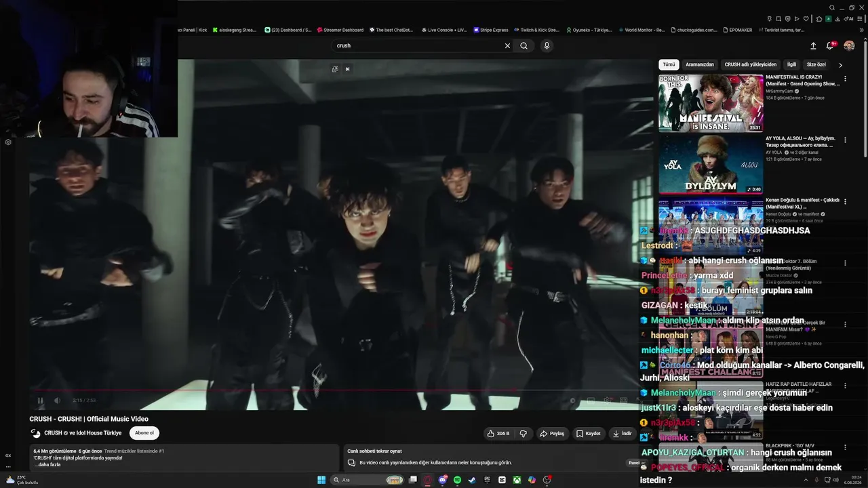Open 'Kenan Doğulu & manifest - Çakkıdı' video title

point(802,203)
